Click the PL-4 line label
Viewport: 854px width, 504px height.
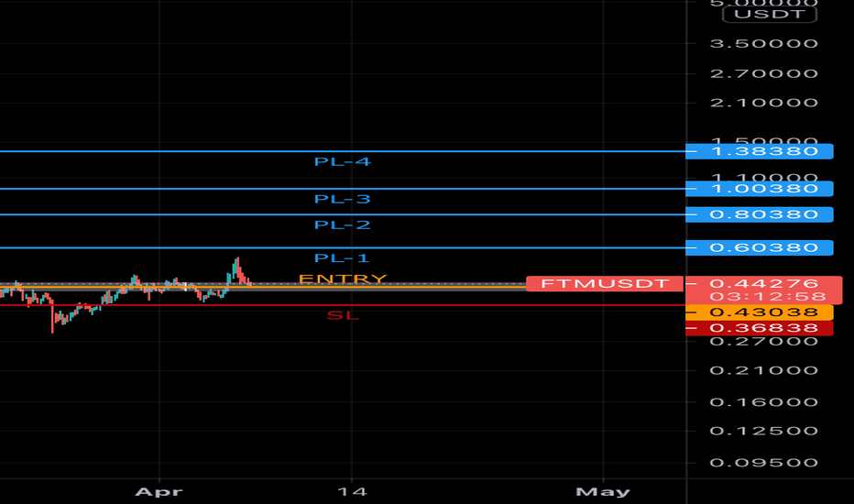pos(342,162)
